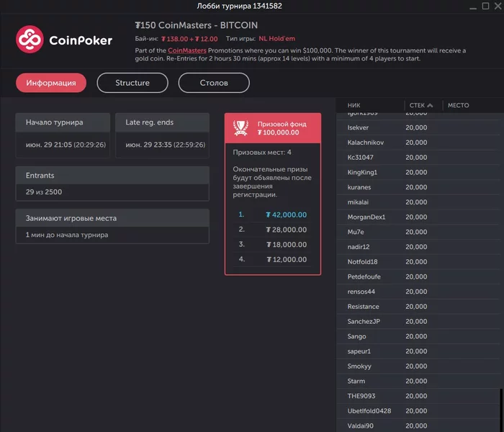Click the game type NL Hold'em
The height and width of the screenshot is (432, 504).
tap(276, 39)
